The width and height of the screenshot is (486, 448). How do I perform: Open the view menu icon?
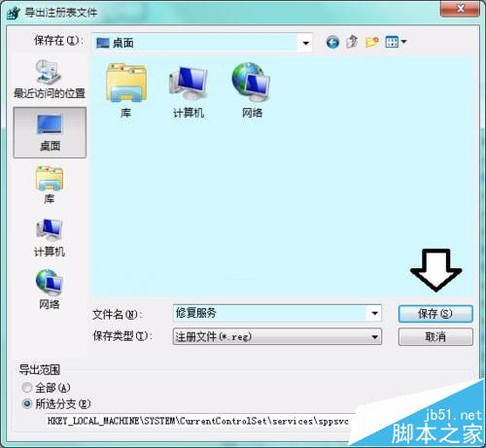(x=396, y=42)
